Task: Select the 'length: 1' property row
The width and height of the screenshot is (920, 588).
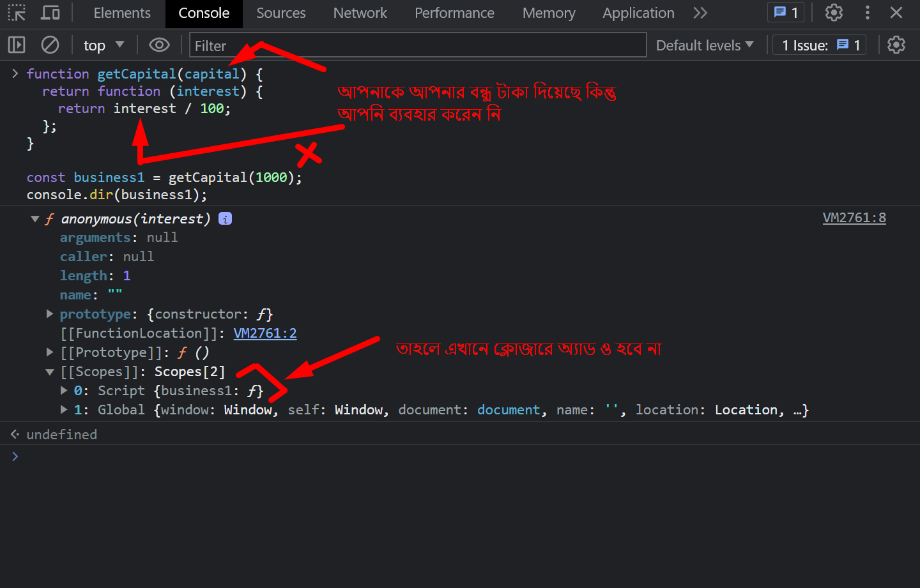Action: [95, 276]
